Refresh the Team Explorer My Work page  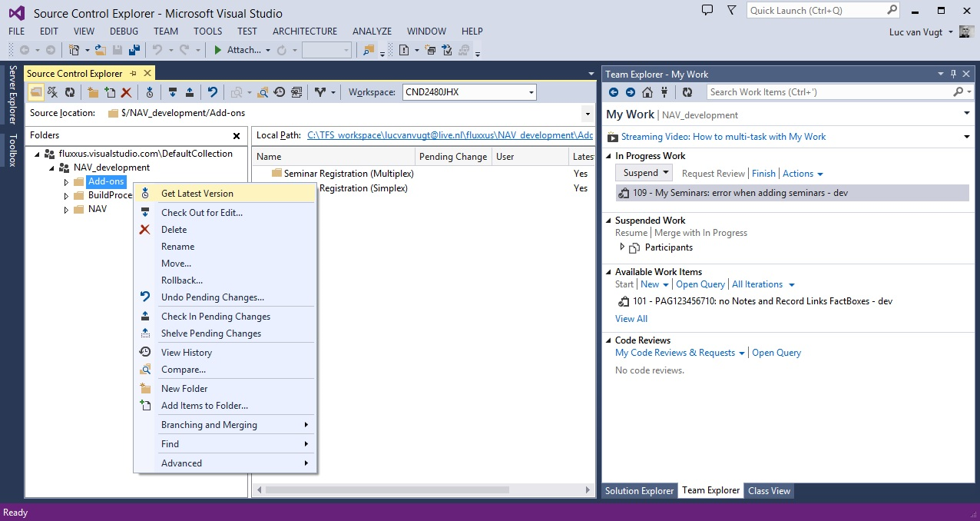pos(687,92)
